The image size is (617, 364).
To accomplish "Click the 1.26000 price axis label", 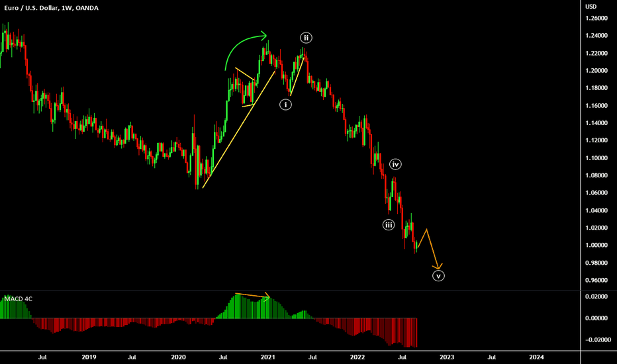I will click(x=596, y=18).
